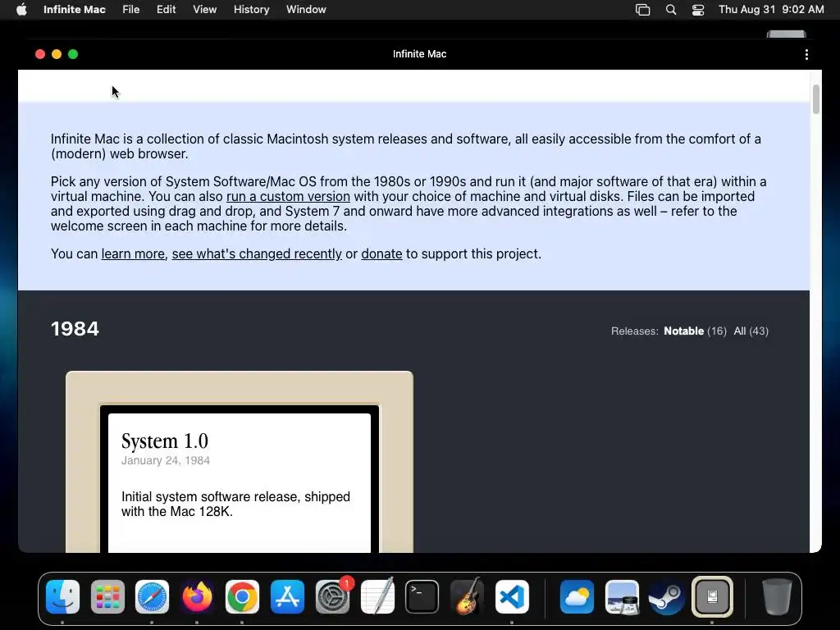Open Spotlight search in menu bar
The image size is (840, 630).
point(671,10)
